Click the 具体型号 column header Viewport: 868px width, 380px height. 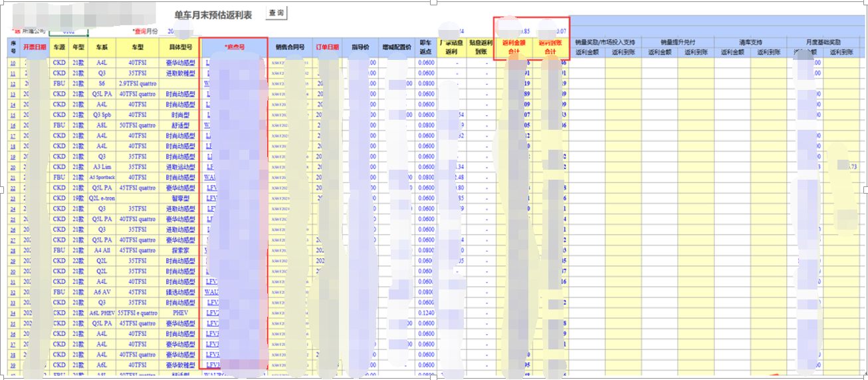coord(179,47)
